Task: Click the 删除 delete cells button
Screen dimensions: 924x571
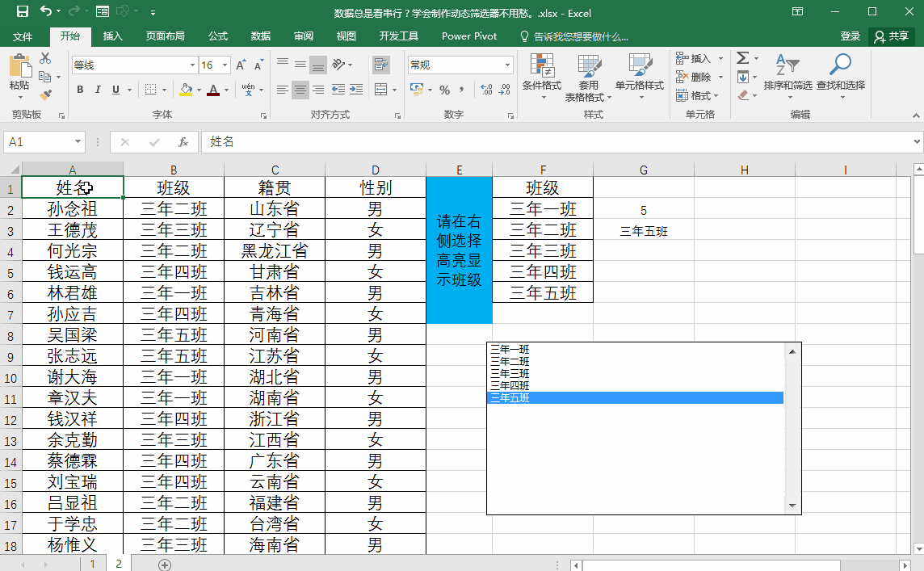Action: [694, 77]
